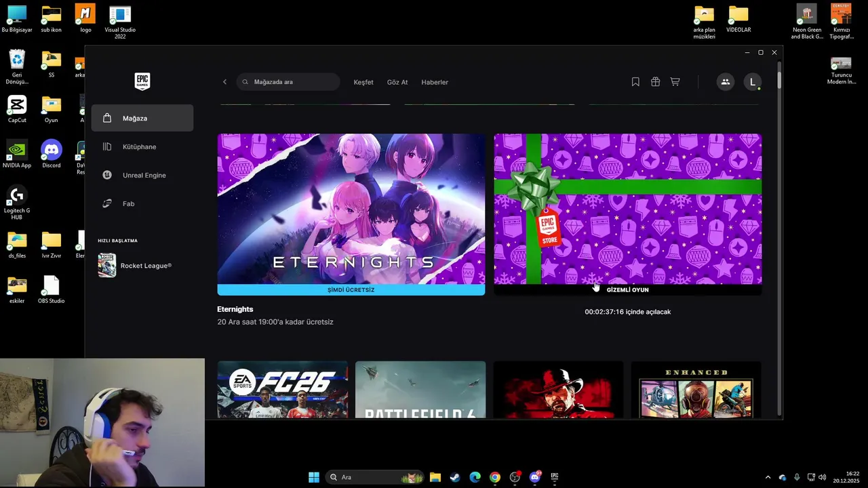
Task: Open the Fab sidebar item
Action: (x=142, y=203)
